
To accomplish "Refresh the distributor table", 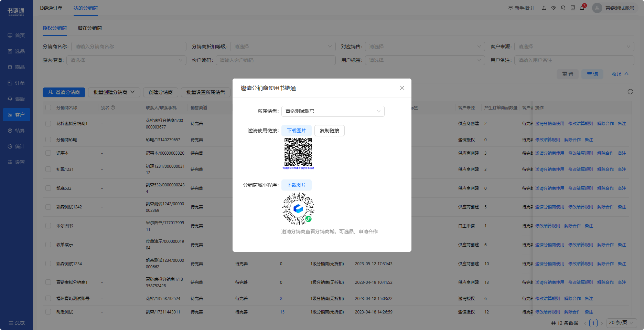I will pos(630,92).
